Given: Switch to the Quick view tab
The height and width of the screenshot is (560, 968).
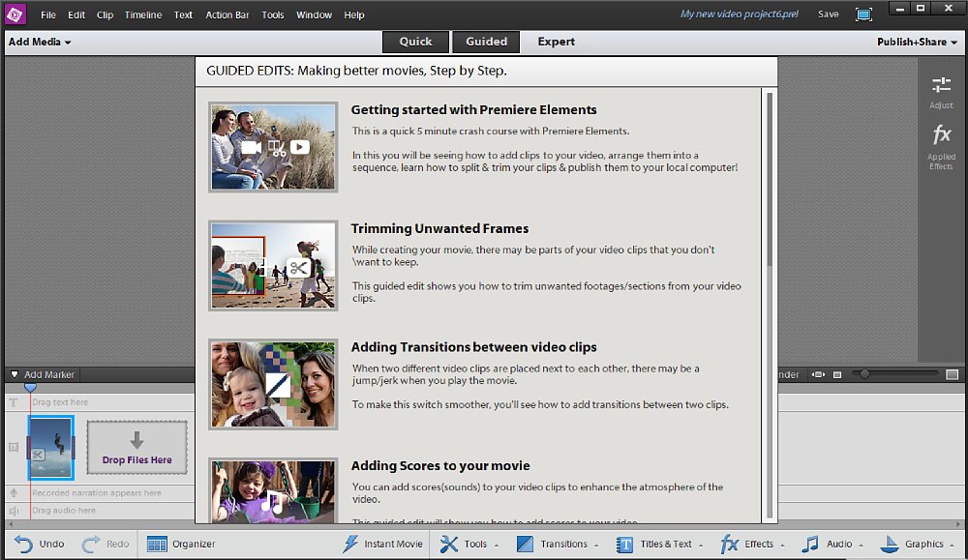Looking at the screenshot, I should (415, 42).
